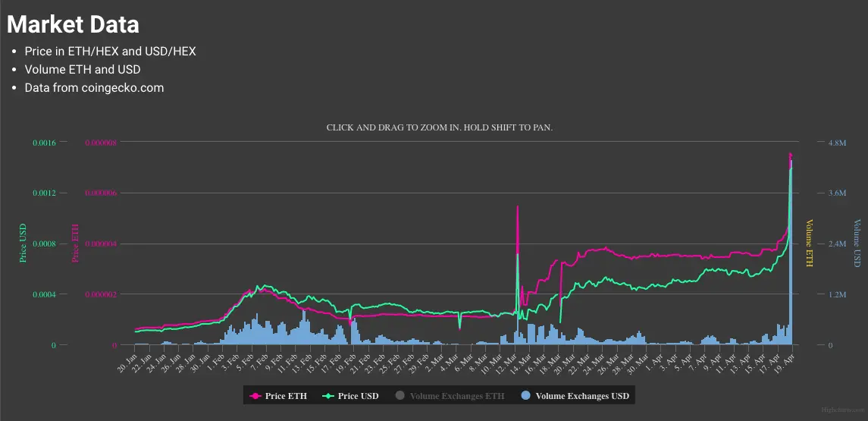Click 'Price in ETH/HEX and USD/HEX' bullet
This screenshot has height=421, width=868.
coord(110,52)
